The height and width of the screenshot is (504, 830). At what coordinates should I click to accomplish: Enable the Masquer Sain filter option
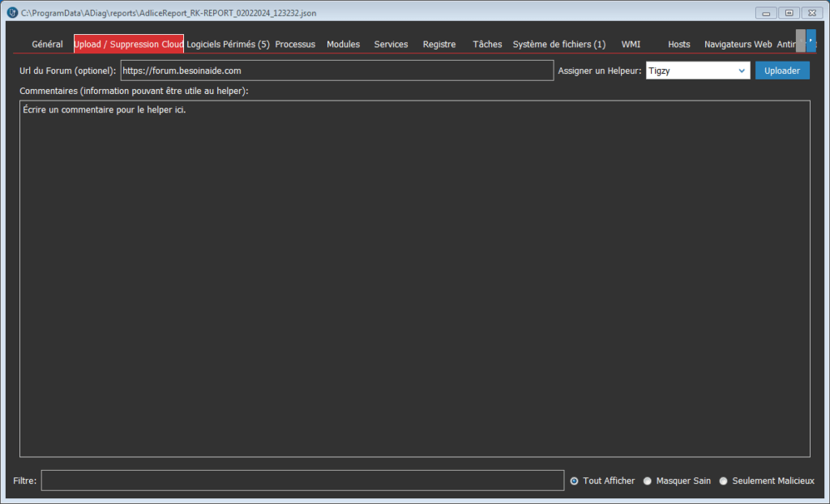tap(648, 481)
